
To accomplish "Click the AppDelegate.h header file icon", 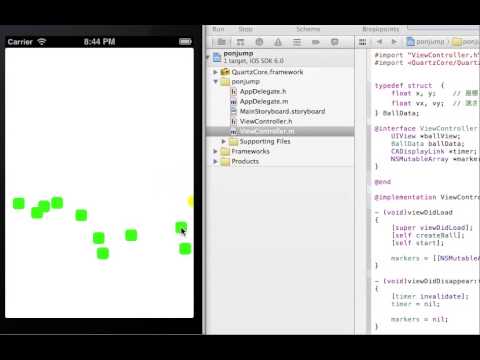I will [x=234, y=91].
